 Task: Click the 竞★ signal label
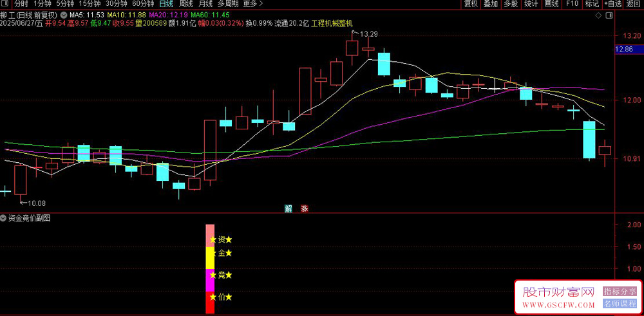225,275
